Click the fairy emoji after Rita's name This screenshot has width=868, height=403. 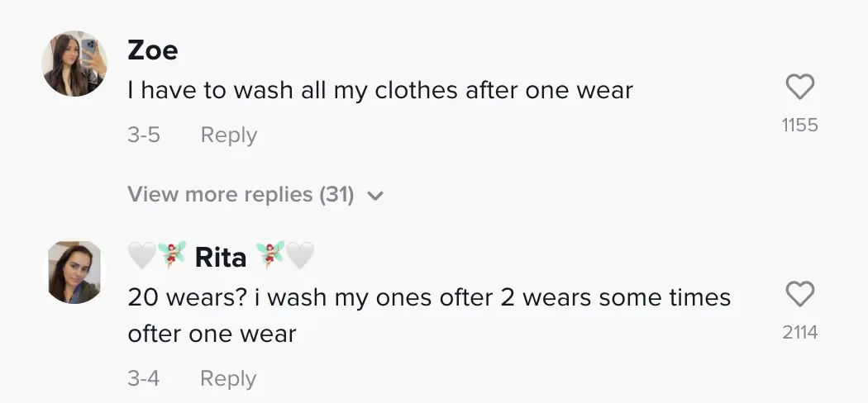[269, 256]
